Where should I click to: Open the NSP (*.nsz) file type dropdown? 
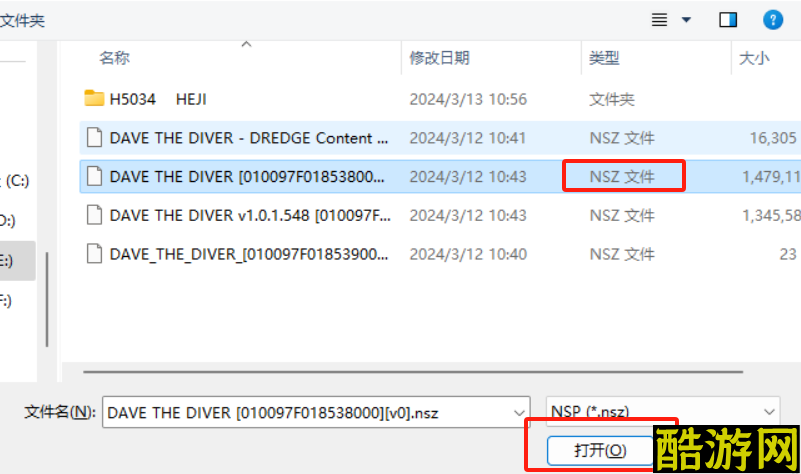(663, 412)
